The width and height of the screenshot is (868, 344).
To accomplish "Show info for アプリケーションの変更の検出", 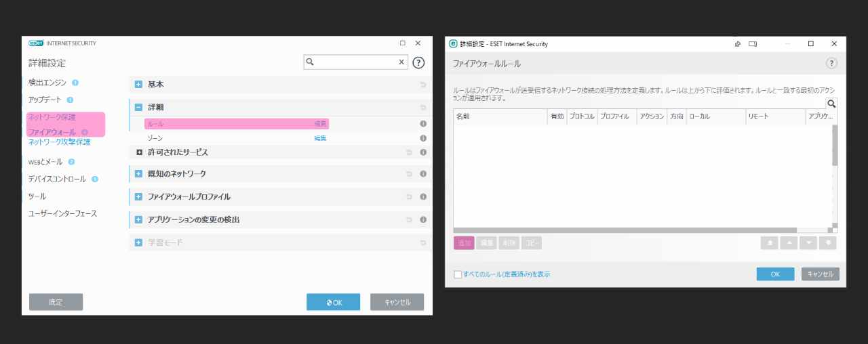I will [423, 220].
